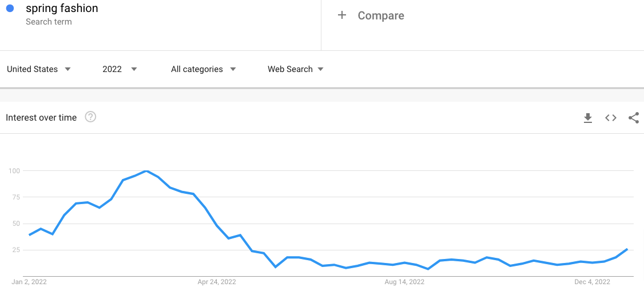Open the embed code icon
Image resolution: width=644 pixels, height=291 pixels.
coord(611,118)
